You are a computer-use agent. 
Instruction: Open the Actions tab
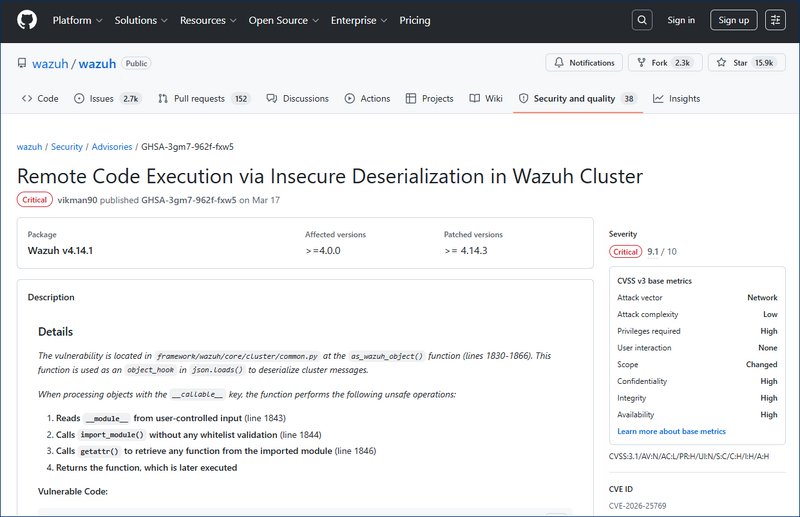pyautogui.click(x=367, y=99)
